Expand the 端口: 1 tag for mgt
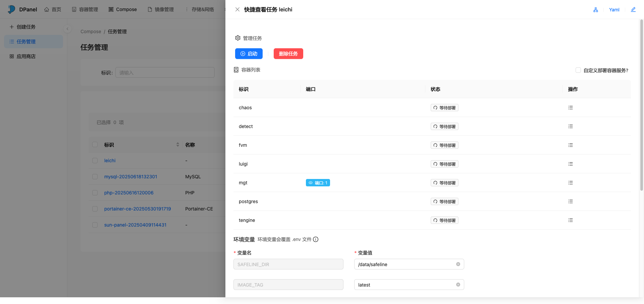 point(318,183)
